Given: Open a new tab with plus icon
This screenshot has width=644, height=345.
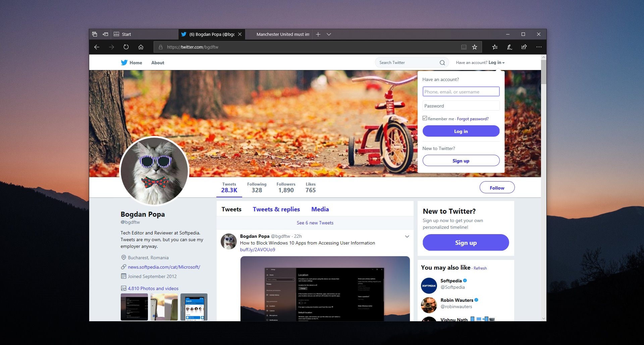Looking at the screenshot, I should 318,34.
